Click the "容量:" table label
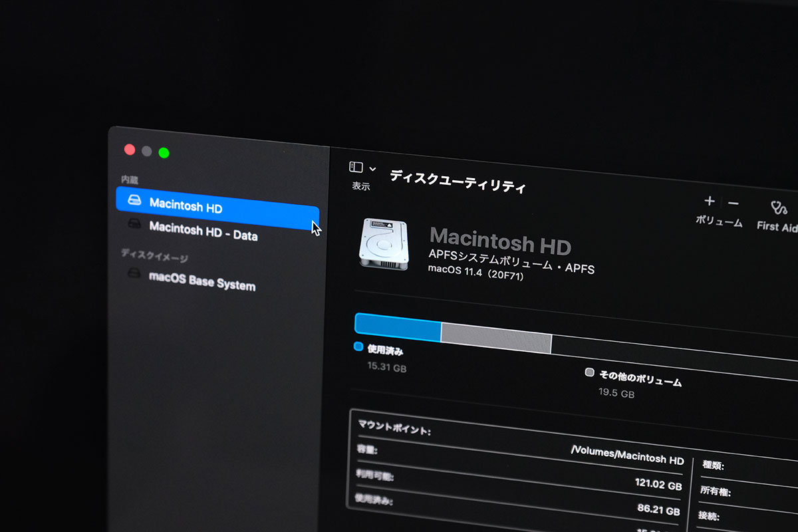798x532 pixels. pyautogui.click(x=367, y=450)
